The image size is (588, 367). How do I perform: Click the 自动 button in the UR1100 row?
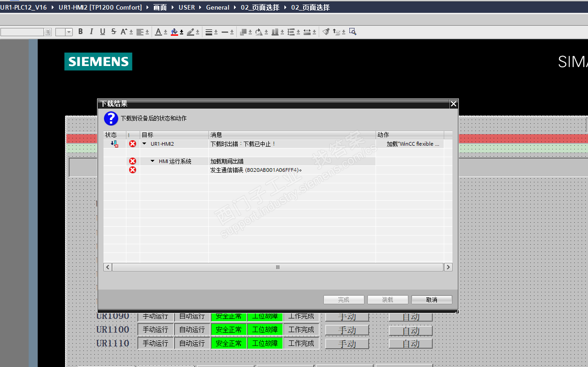pos(411,330)
